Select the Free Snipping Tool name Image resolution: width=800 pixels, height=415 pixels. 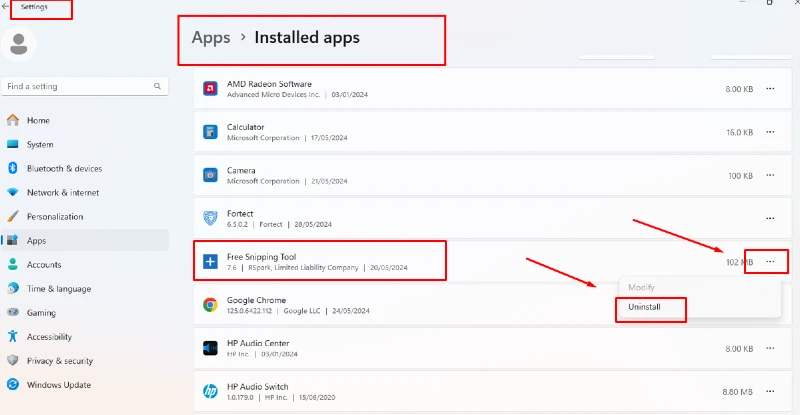pos(261,257)
